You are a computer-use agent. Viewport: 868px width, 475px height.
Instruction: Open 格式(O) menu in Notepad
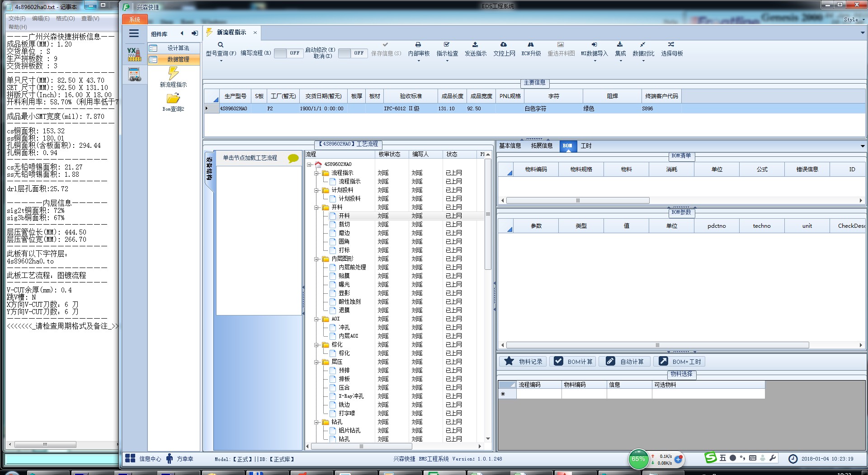click(x=65, y=19)
